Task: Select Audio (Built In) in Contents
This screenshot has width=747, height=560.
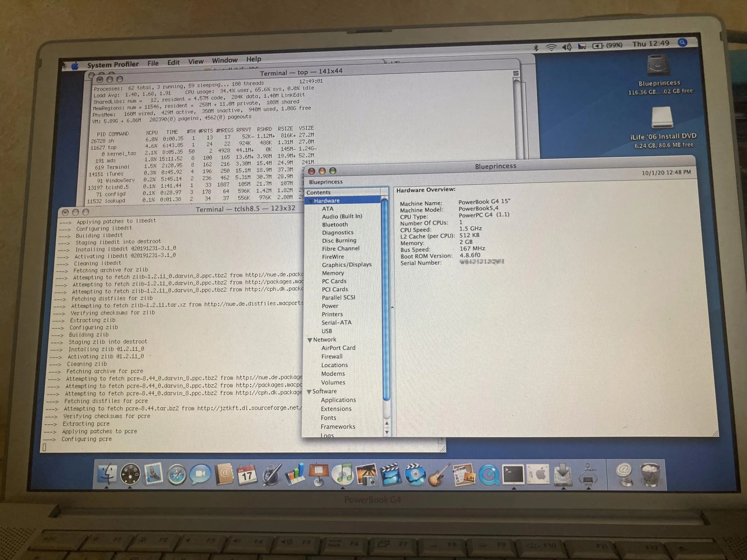Action: click(342, 216)
